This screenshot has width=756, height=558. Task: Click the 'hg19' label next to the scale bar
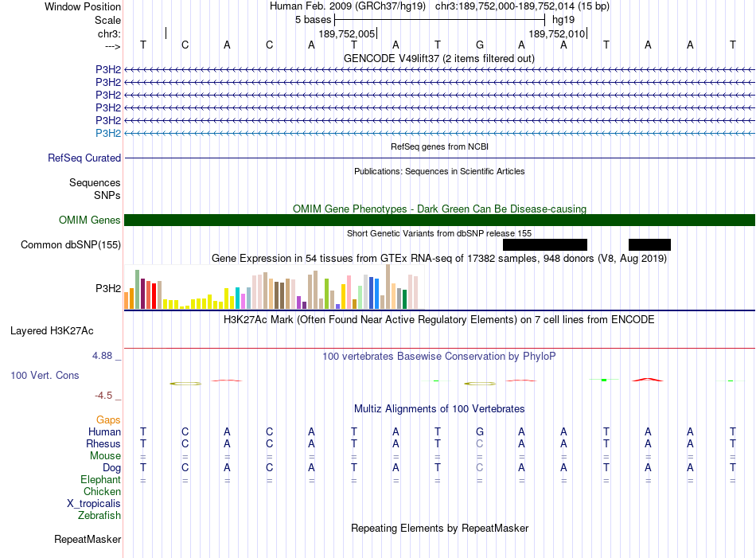(x=563, y=20)
